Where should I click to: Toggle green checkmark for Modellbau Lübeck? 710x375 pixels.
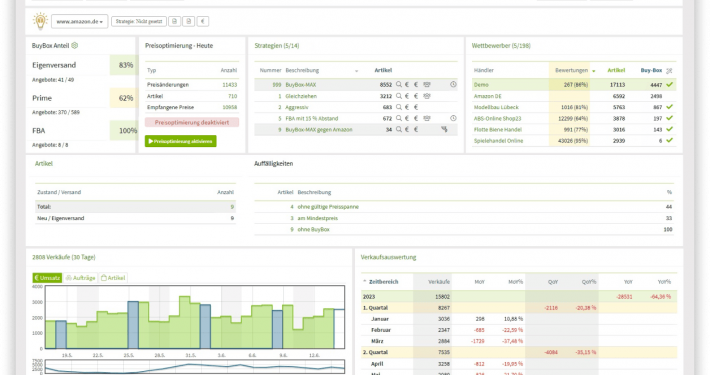[x=670, y=107]
